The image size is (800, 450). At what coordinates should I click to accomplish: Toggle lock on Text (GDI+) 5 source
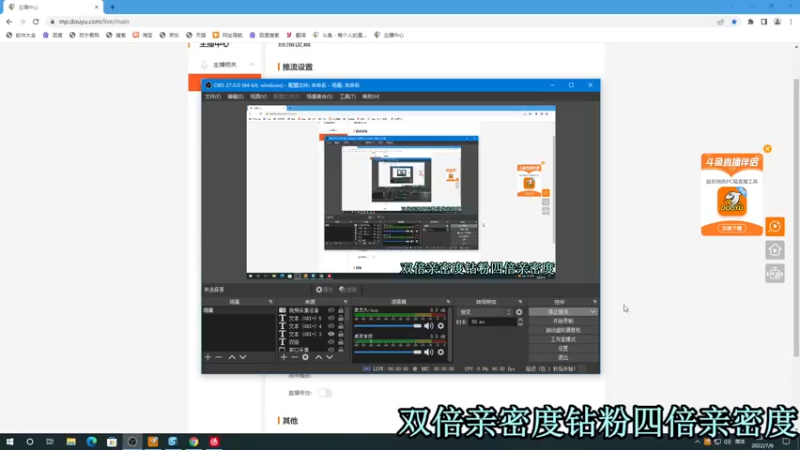(x=341, y=318)
